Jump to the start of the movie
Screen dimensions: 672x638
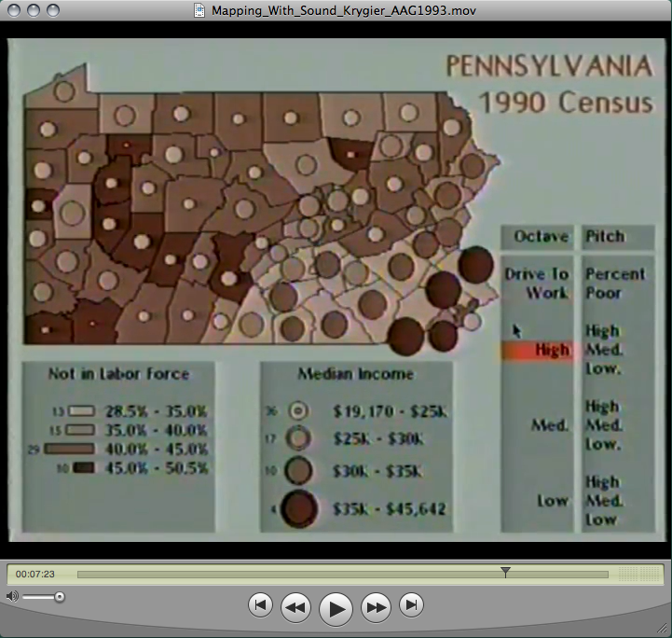(261, 606)
